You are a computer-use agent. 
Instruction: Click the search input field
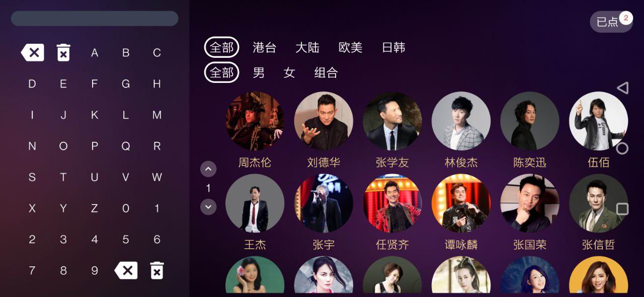click(x=95, y=18)
